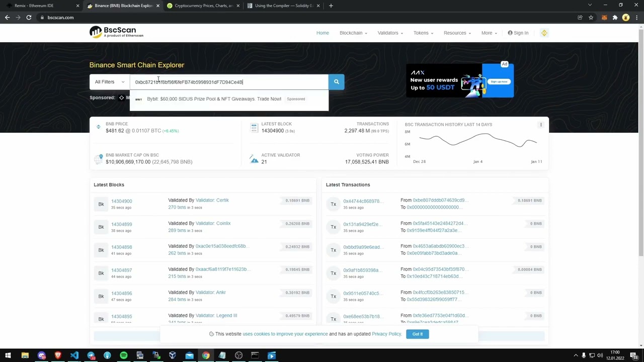Open Visual Studio Code from taskbar
This screenshot has width=644, height=362.
74,355
